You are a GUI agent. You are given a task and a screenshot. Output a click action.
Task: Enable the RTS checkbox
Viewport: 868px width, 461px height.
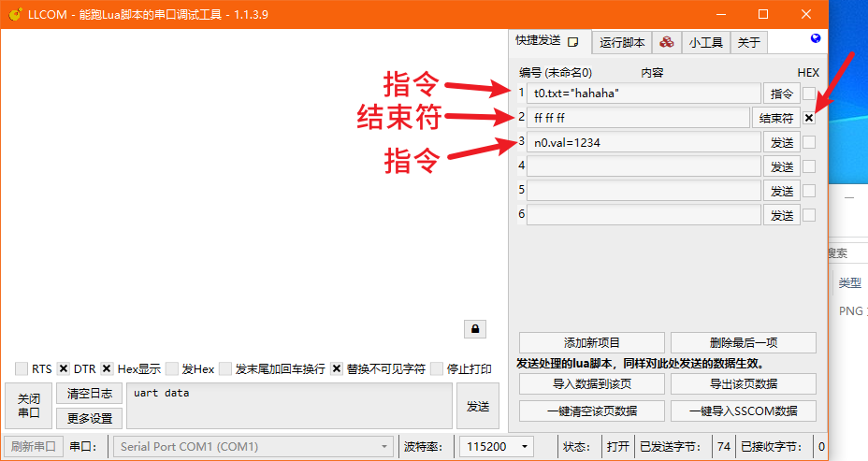[x=22, y=368]
